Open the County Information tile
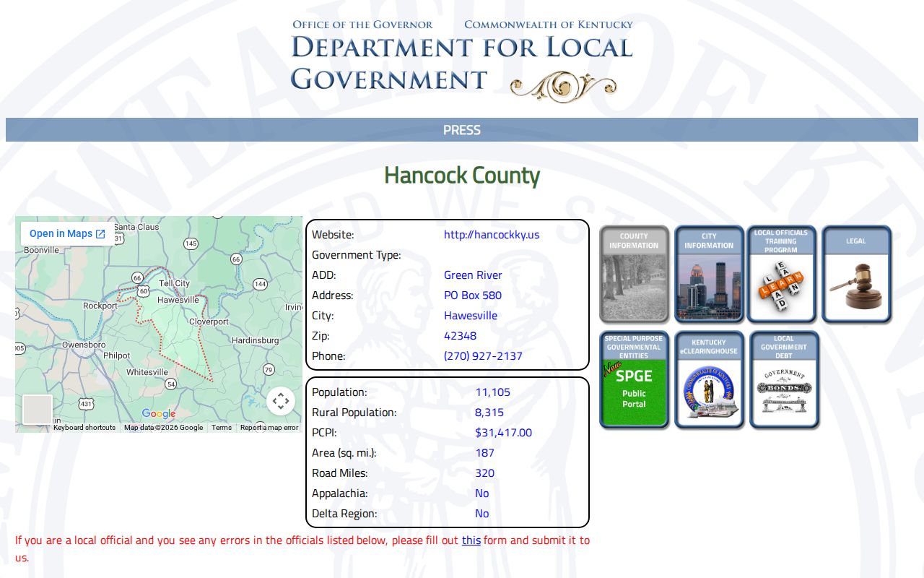The width and height of the screenshot is (924, 578). tap(634, 274)
